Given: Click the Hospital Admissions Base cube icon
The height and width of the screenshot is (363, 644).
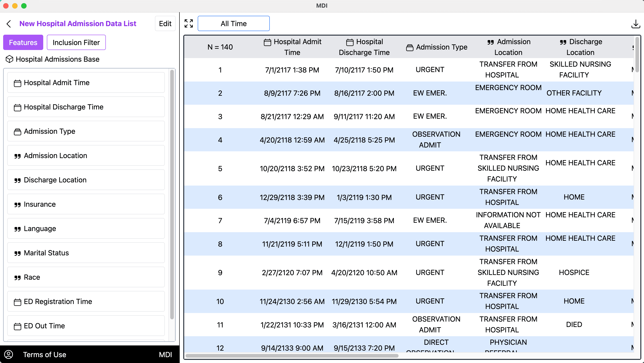Looking at the screenshot, I should coord(9,59).
